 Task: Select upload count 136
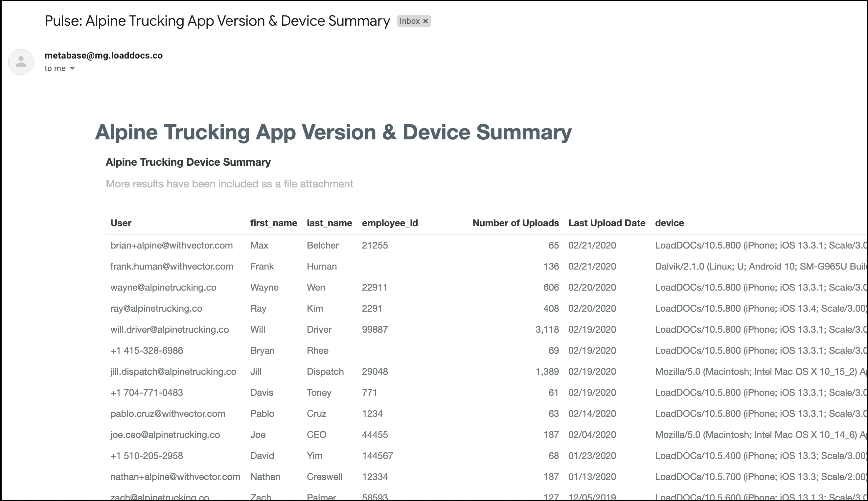coord(551,266)
